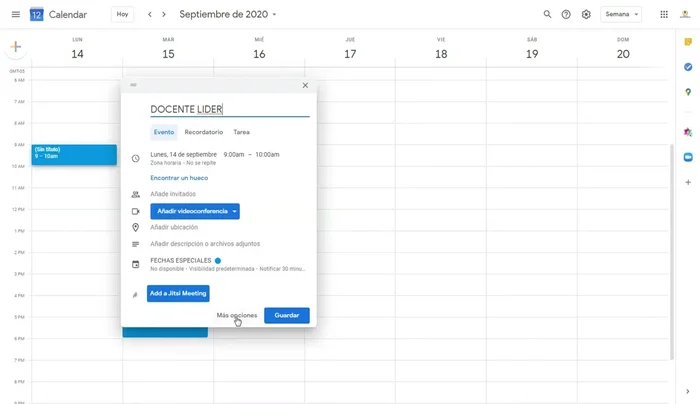Click the FECHAS ESPECIALES calendar name
The height and width of the screenshot is (404, 700).
point(181,260)
